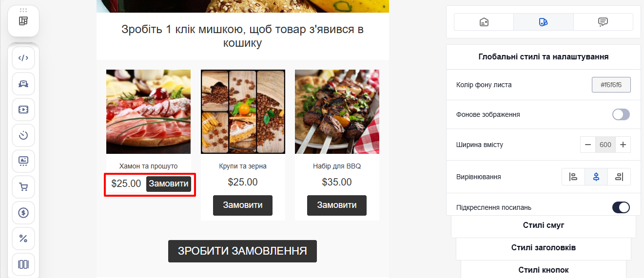
Task: Select the shopping cart block icon
Action: point(23,187)
